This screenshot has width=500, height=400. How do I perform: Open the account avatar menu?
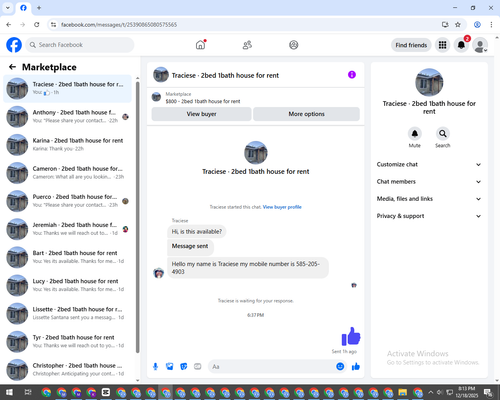pos(480,45)
